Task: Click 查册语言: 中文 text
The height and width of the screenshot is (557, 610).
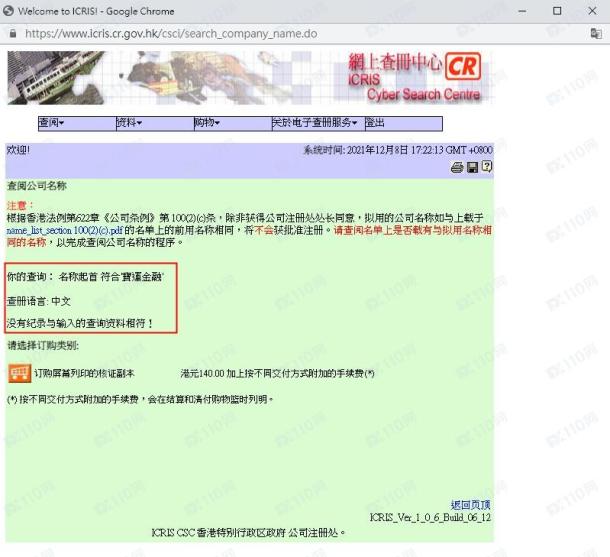Action: pos(39,301)
